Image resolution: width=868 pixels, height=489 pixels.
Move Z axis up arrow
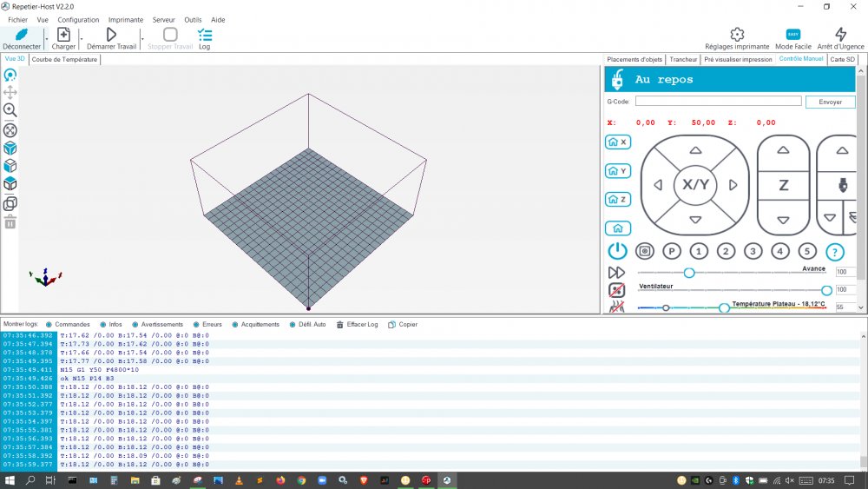[x=783, y=150]
